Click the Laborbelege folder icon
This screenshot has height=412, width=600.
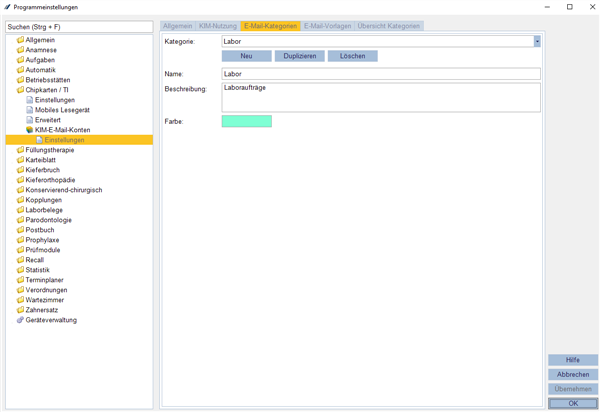(20, 210)
